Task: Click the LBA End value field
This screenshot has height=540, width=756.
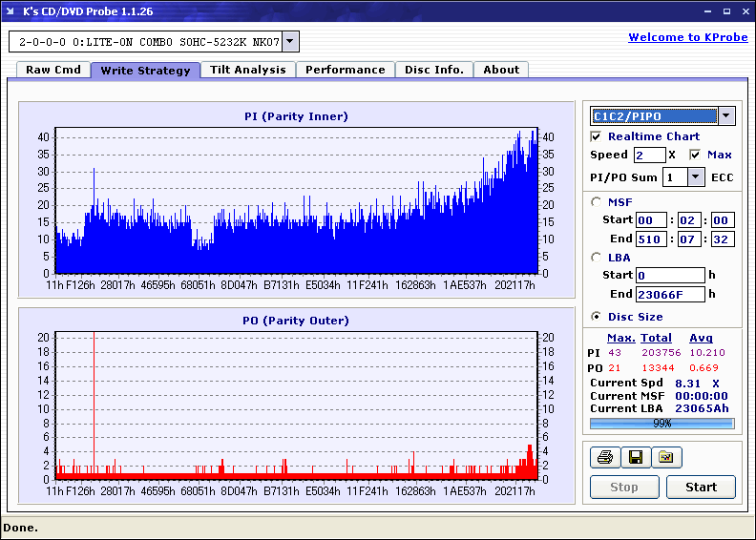Action: pyautogui.click(x=670, y=294)
